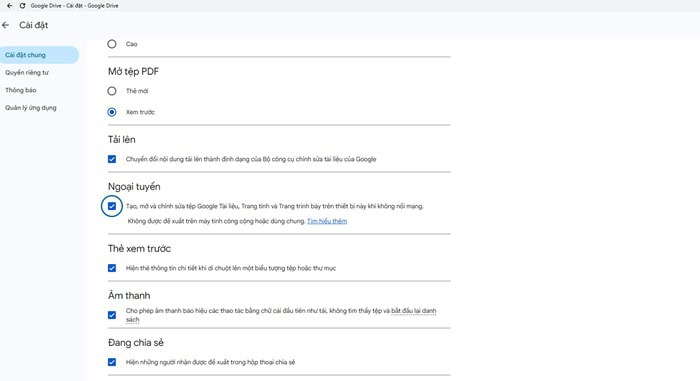Click the text starting 'Cho phép âm thanh báo hiệu'

coord(281,315)
